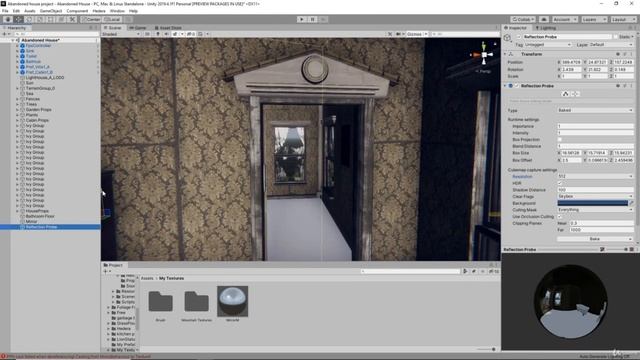Viewport: 640px width, 360px height.
Task: Open Transform component help icon
Action: point(618,54)
